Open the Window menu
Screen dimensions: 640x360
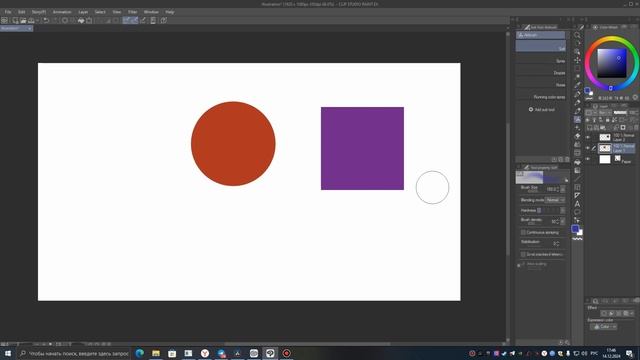pos(151,12)
